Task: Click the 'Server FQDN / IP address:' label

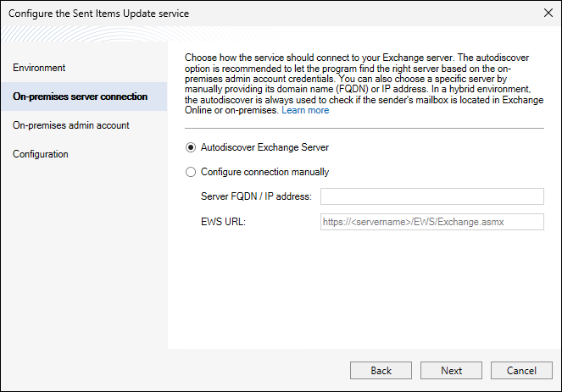Action: click(x=256, y=197)
